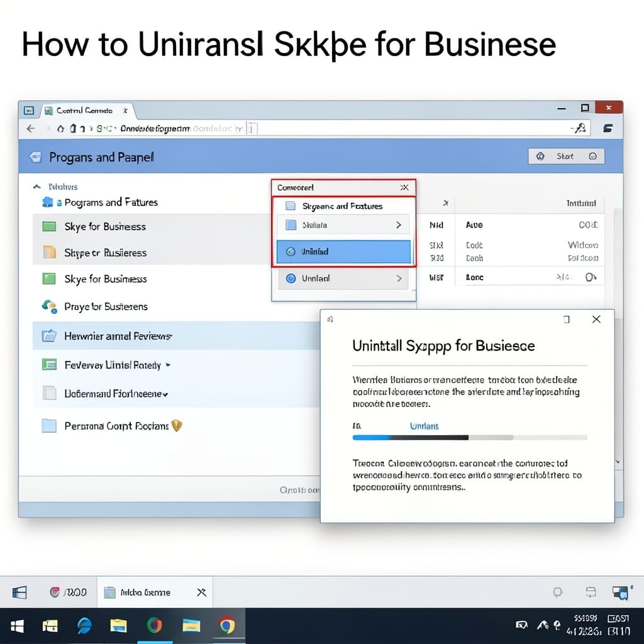Image resolution: width=644 pixels, height=644 pixels.
Task: Click the 'Inittutal' column header
Action: point(580,203)
